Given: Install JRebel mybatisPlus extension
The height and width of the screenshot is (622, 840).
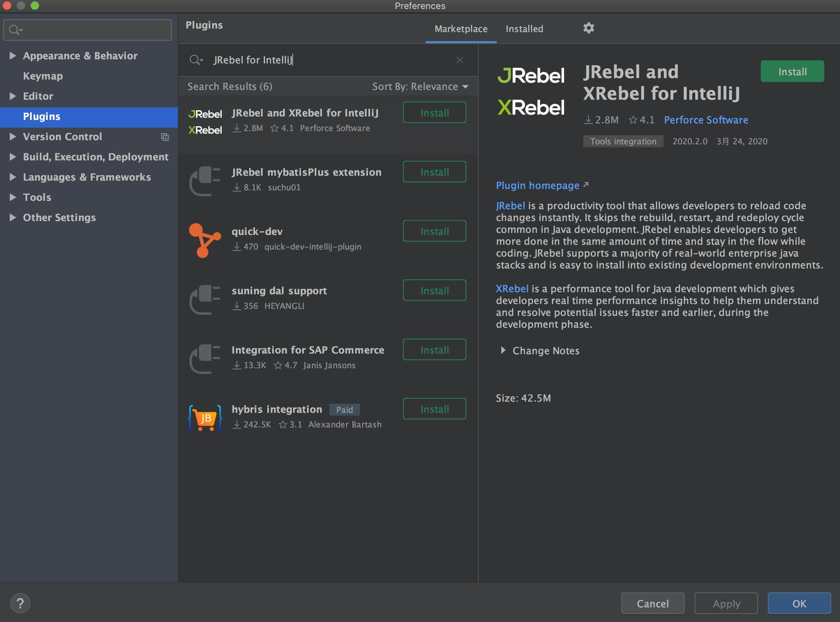Looking at the screenshot, I should (434, 172).
